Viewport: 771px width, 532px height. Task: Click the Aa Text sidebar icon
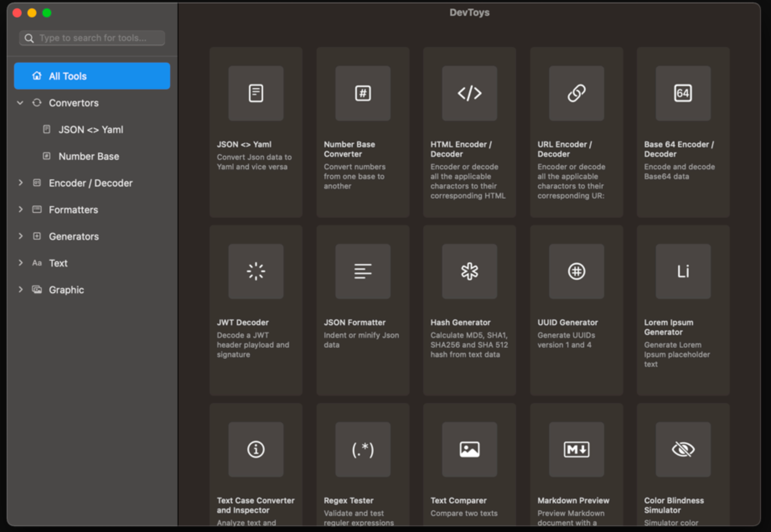[x=37, y=263]
